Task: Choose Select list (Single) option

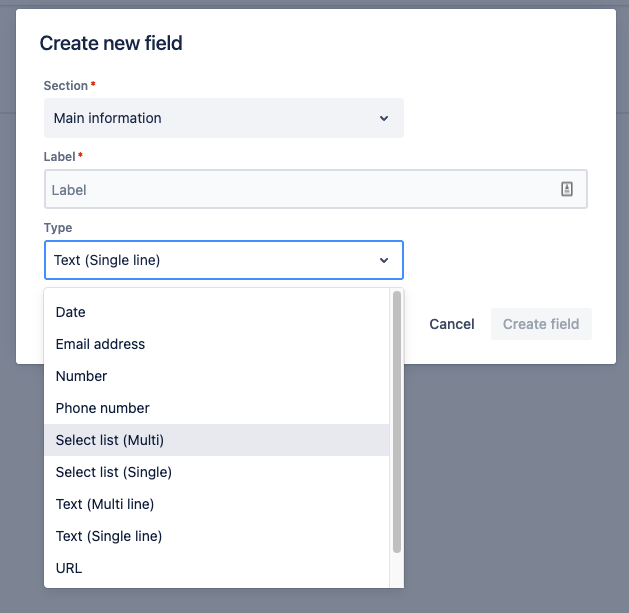Action: [114, 472]
